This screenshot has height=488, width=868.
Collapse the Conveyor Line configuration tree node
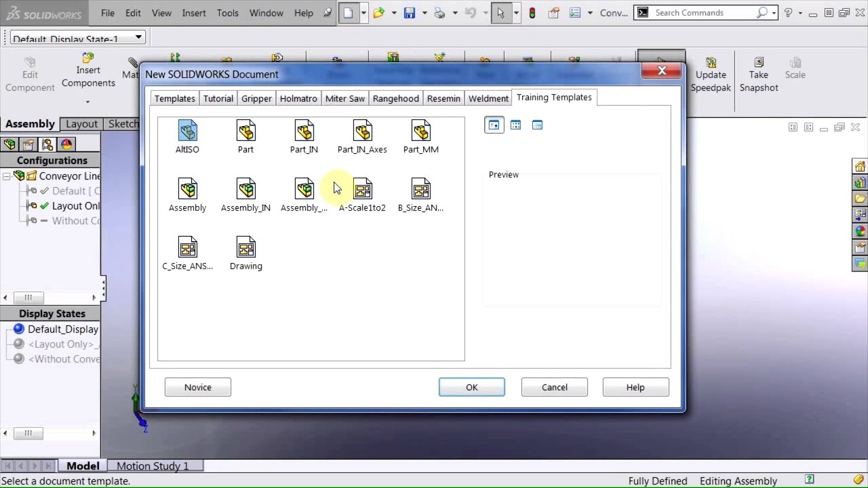click(6, 176)
